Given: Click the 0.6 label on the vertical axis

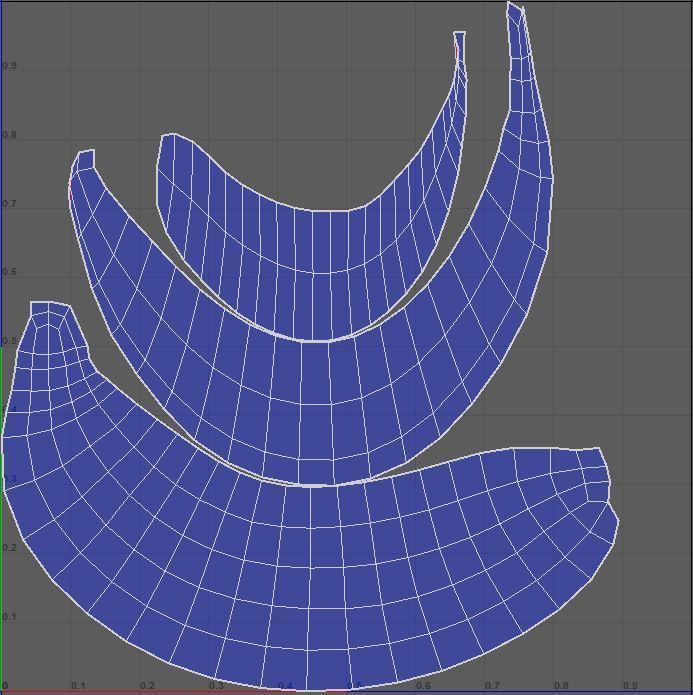Looking at the screenshot, I should click(x=9, y=272).
